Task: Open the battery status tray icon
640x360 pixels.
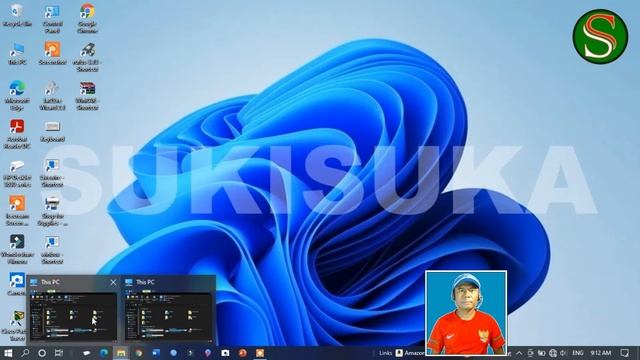Action: pos(541,353)
